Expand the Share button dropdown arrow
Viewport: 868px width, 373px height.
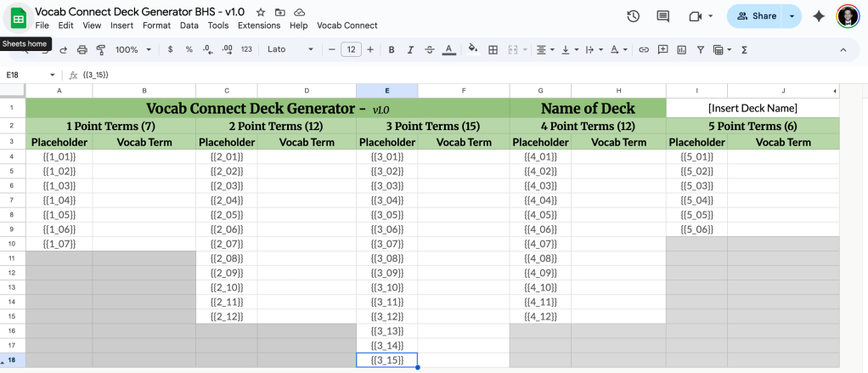[x=792, y=16]
